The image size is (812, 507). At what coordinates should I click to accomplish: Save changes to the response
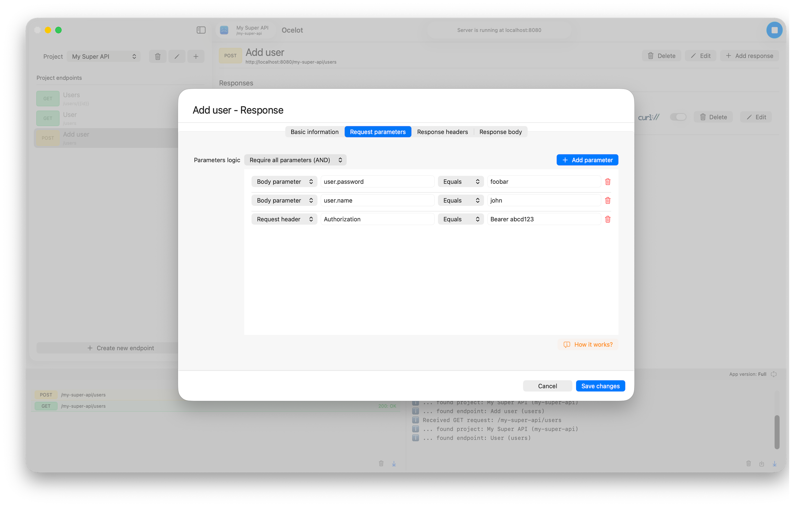[x=600, y=386]
